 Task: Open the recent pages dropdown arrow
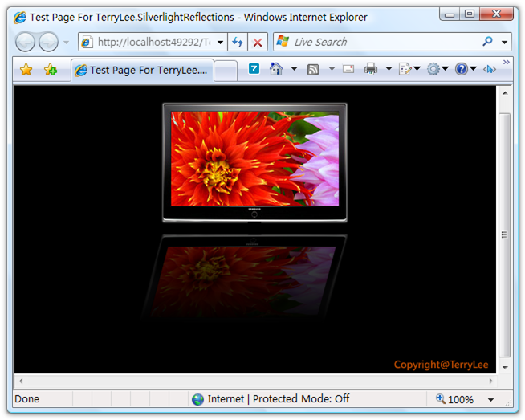66,43
